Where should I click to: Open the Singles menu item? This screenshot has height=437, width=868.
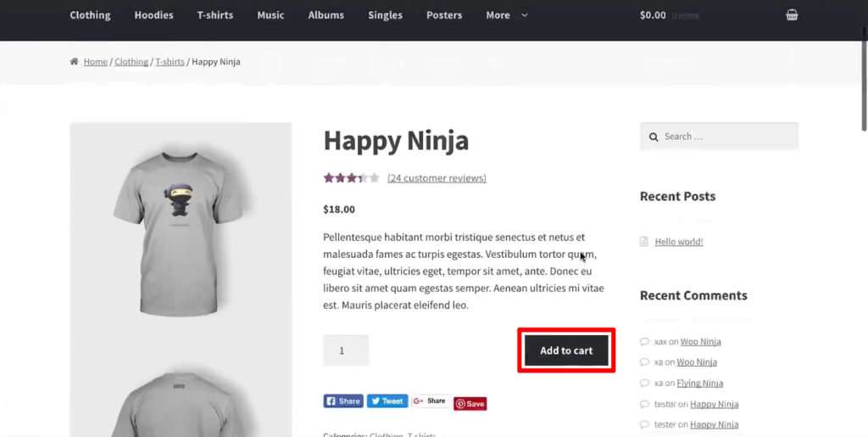[386, 15]
